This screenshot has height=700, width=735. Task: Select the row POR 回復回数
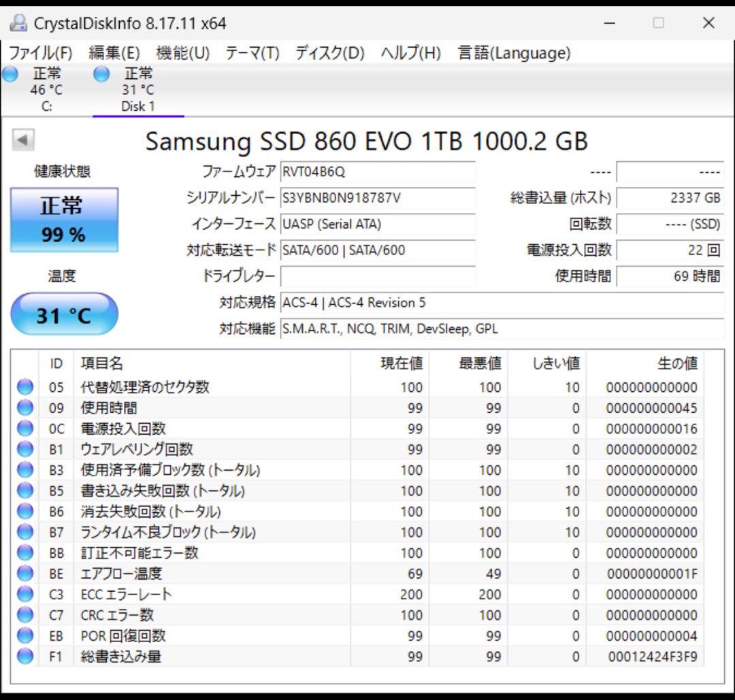click(x=357, y=635)
